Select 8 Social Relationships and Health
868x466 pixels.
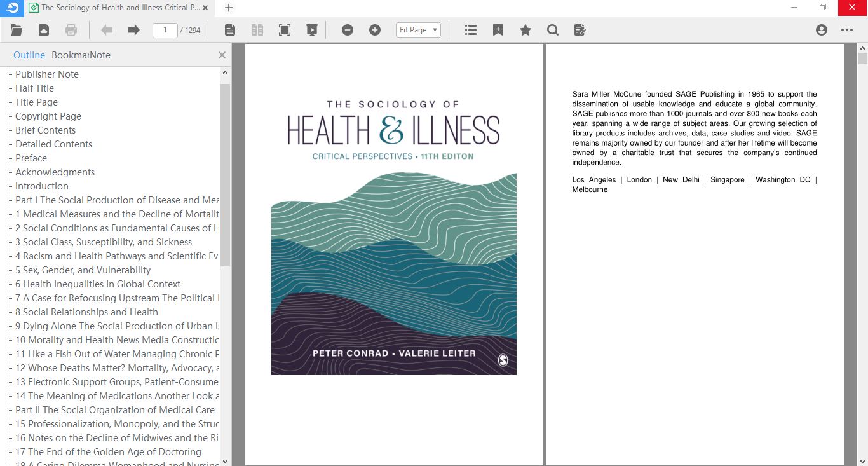86,312
